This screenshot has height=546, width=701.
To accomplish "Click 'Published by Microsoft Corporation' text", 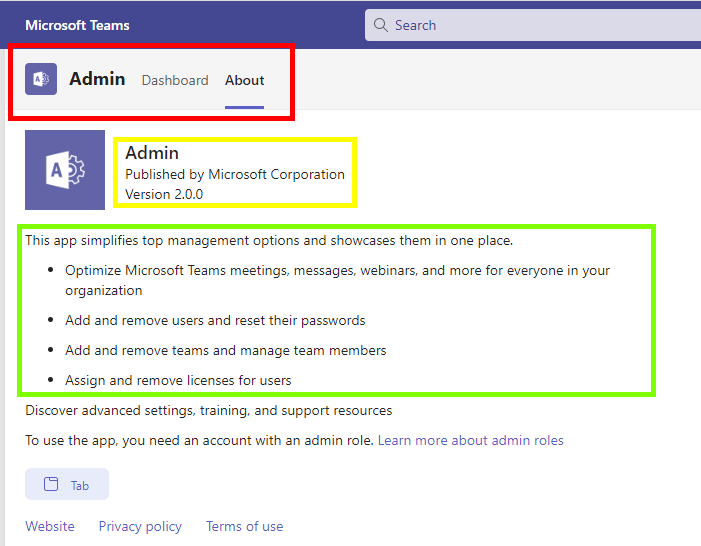I will point(235,174).
